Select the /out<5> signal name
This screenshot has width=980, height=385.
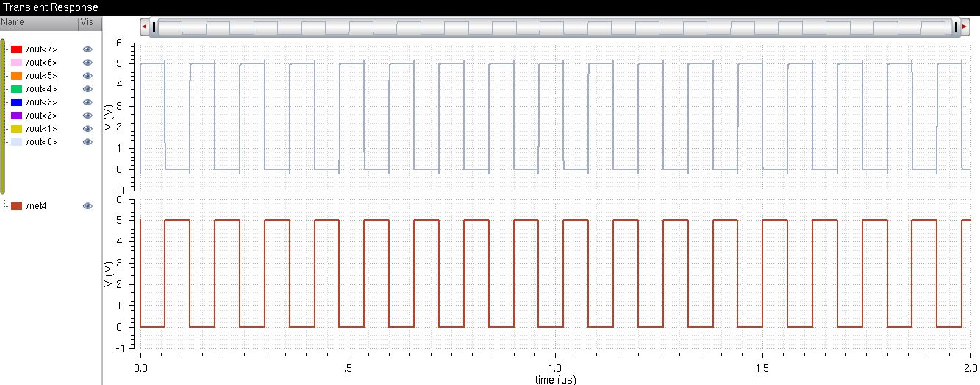(41, 76)
